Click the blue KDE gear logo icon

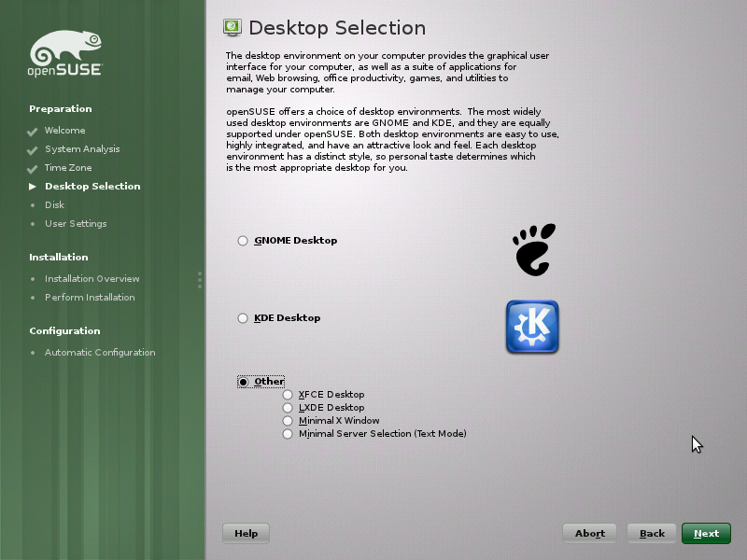(532, 327)
